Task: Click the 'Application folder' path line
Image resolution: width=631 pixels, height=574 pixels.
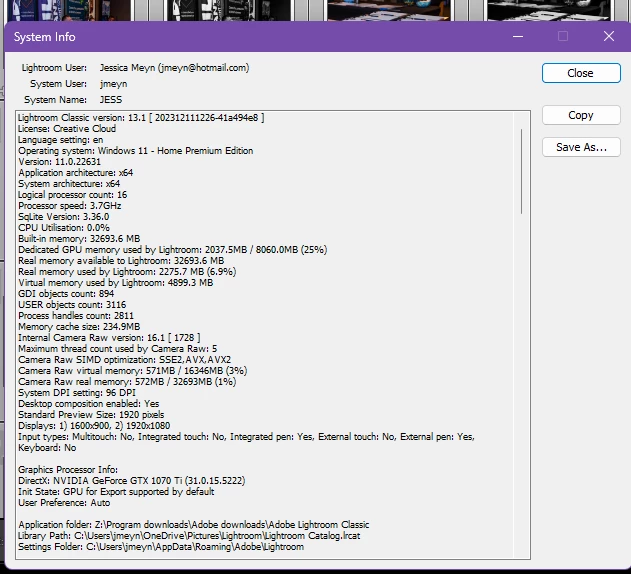Action: click(x=194, y=524)
